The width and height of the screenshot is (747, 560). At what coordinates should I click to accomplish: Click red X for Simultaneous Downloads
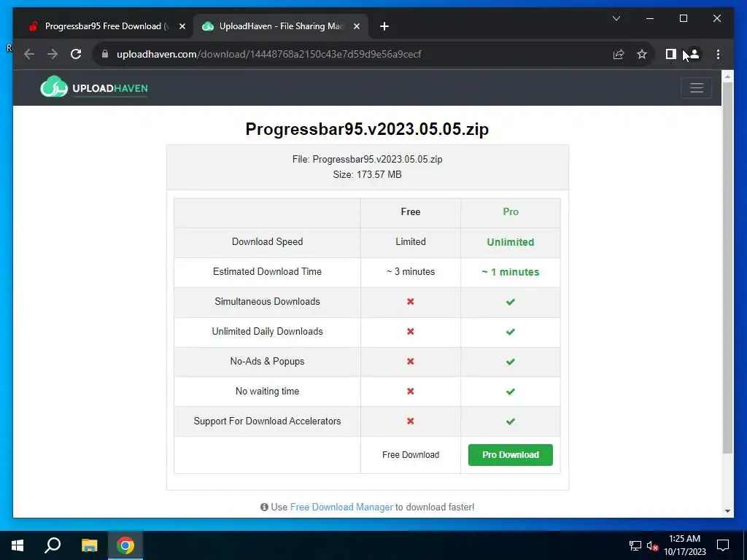coord(410,301)
